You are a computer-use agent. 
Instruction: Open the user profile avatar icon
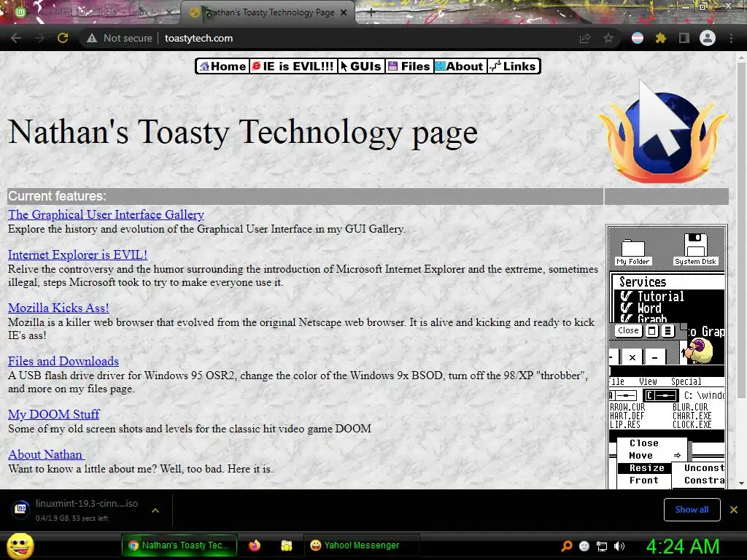708,38
